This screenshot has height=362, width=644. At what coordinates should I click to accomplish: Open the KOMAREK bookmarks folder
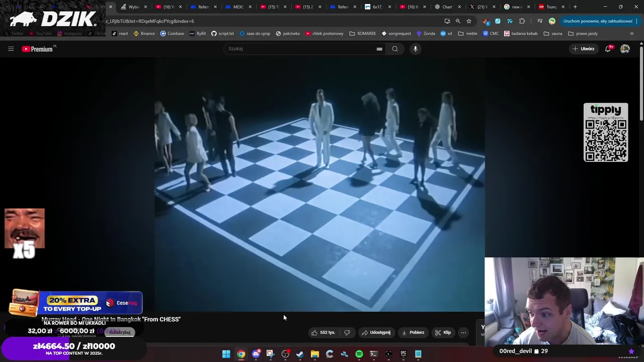click(362, 34)
